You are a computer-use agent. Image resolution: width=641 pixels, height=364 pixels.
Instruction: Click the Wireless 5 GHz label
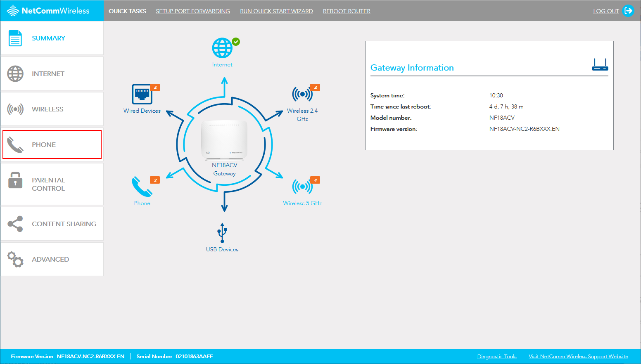[x=302, y=203]
